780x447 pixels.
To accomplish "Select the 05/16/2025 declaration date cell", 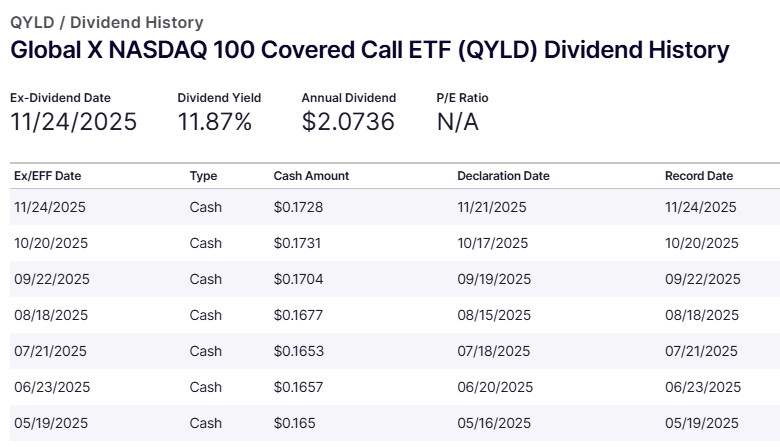I will (x=492, y=423).
